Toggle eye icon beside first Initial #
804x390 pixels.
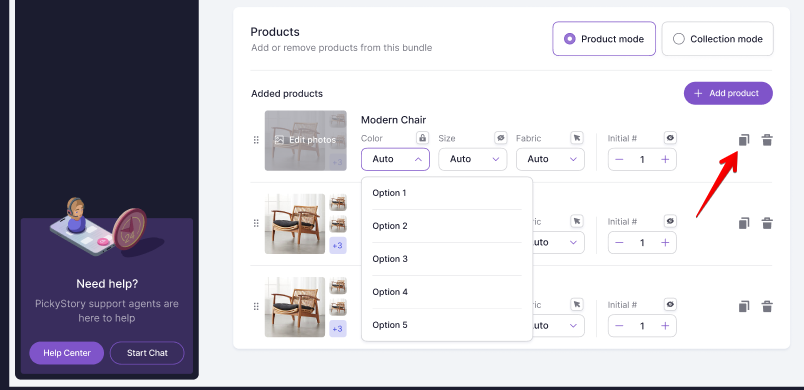click(670, 138)
